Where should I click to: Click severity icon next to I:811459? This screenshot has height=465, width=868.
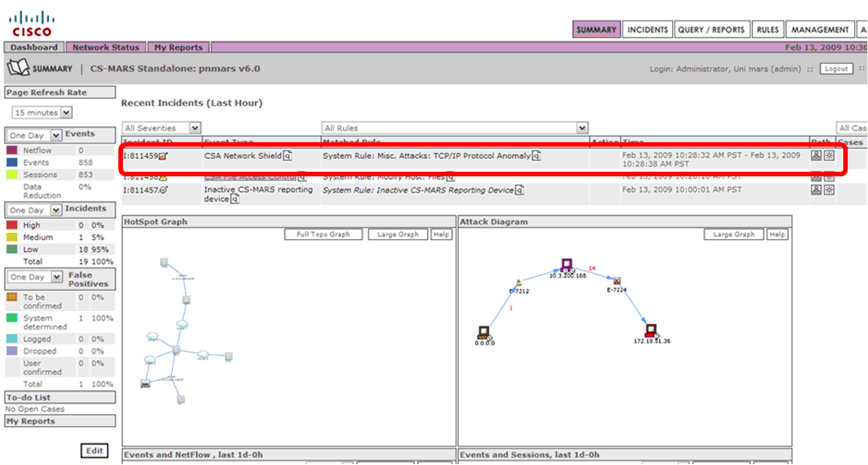click(x=162, y=156)
